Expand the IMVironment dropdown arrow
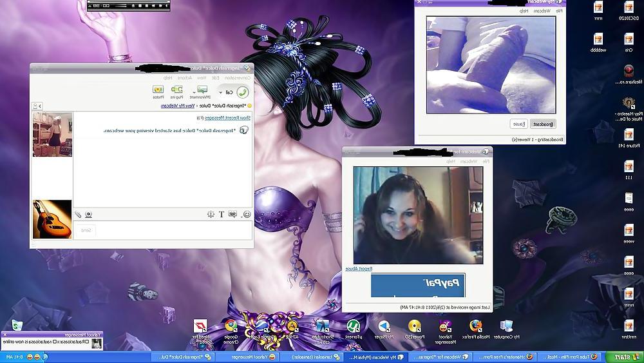This screenshot has height=363, width=644. (194, 92)
